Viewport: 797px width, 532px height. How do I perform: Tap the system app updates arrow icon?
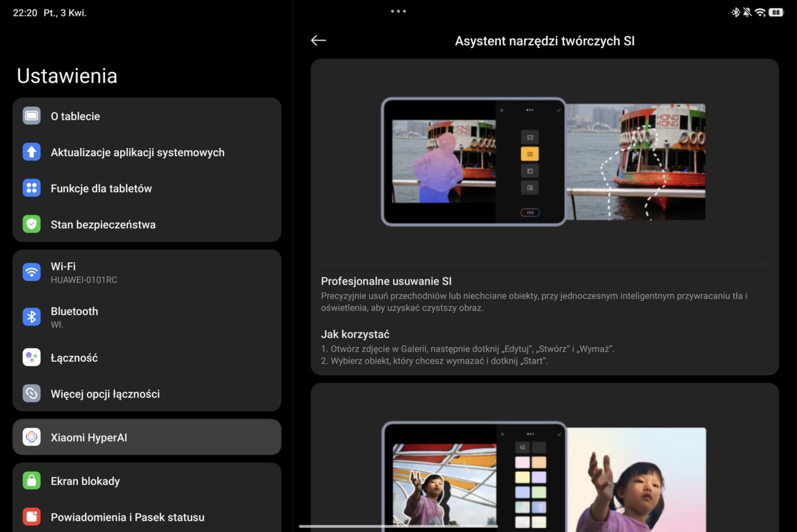pos(32,152)
